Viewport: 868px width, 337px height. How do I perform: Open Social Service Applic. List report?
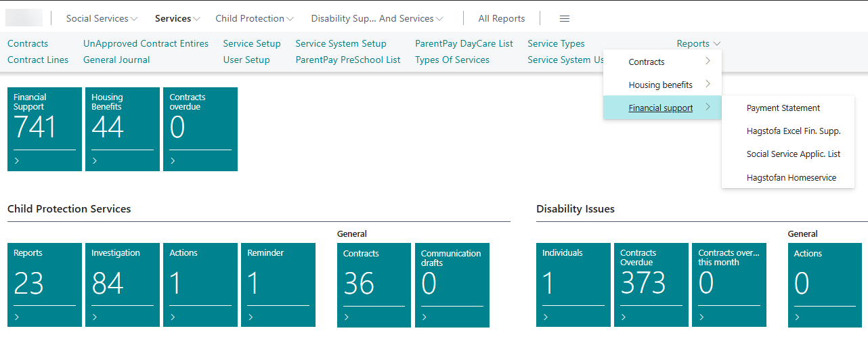coord(793,154)
